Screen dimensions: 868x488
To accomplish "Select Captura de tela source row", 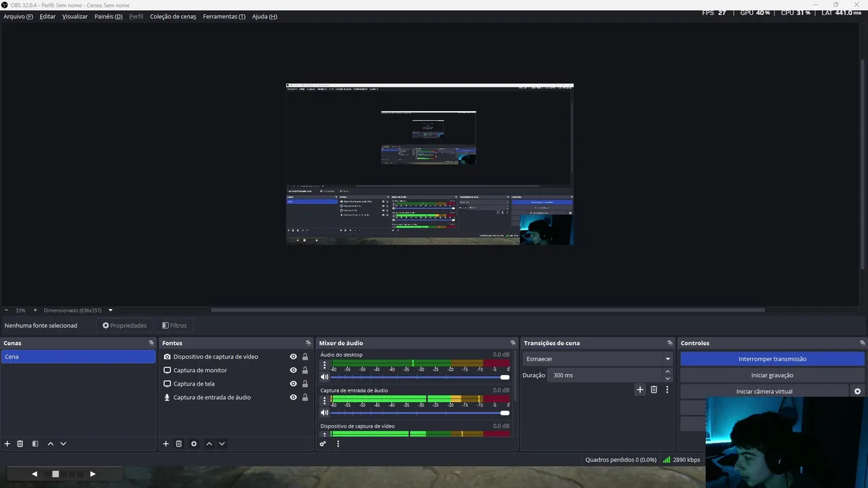I will 235,384.
